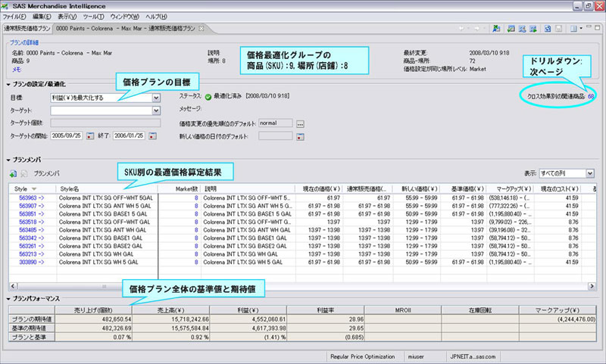The width and height of the screenshot is (606, 364).
Task: Click table scrollbar right arrow
Action: coord(592,286)
